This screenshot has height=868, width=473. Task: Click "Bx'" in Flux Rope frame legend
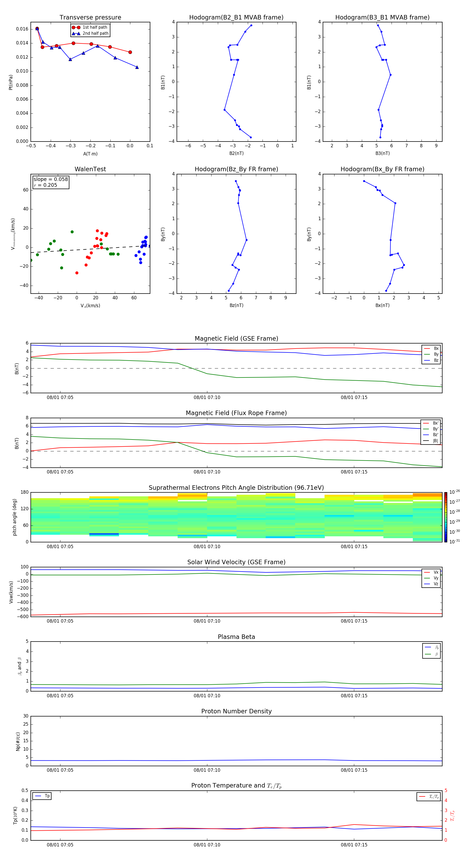431,423
